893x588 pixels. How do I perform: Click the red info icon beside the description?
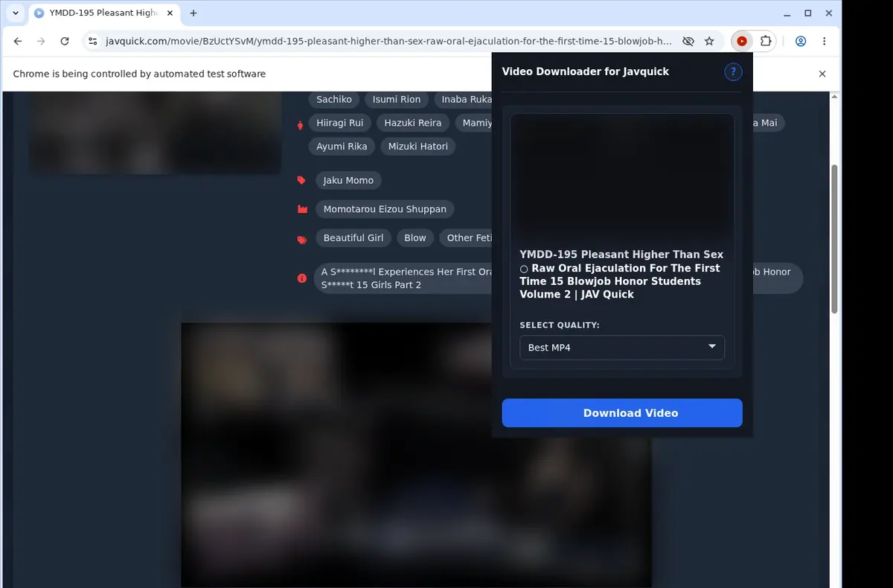(302, 278)
